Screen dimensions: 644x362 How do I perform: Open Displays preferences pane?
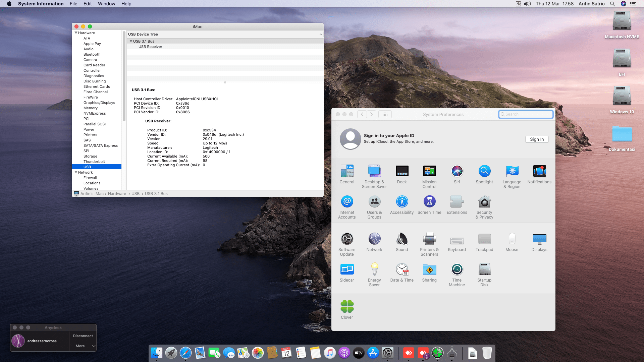point(539,242)
